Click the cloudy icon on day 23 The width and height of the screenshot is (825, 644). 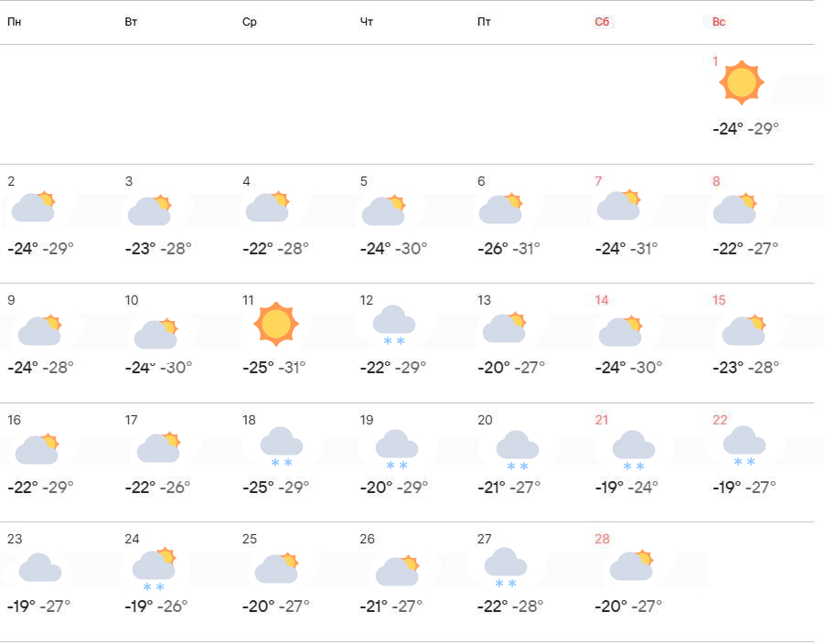(x=39, y=567)
